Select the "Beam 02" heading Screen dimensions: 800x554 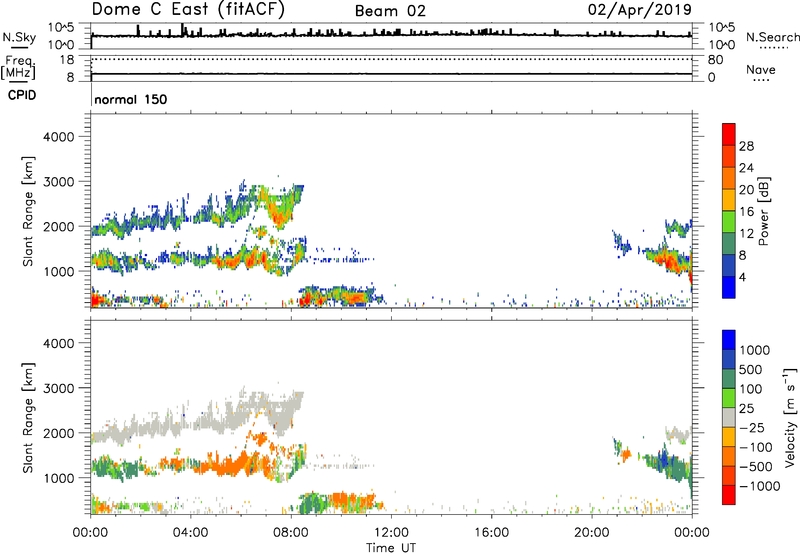tap(390, 11)
